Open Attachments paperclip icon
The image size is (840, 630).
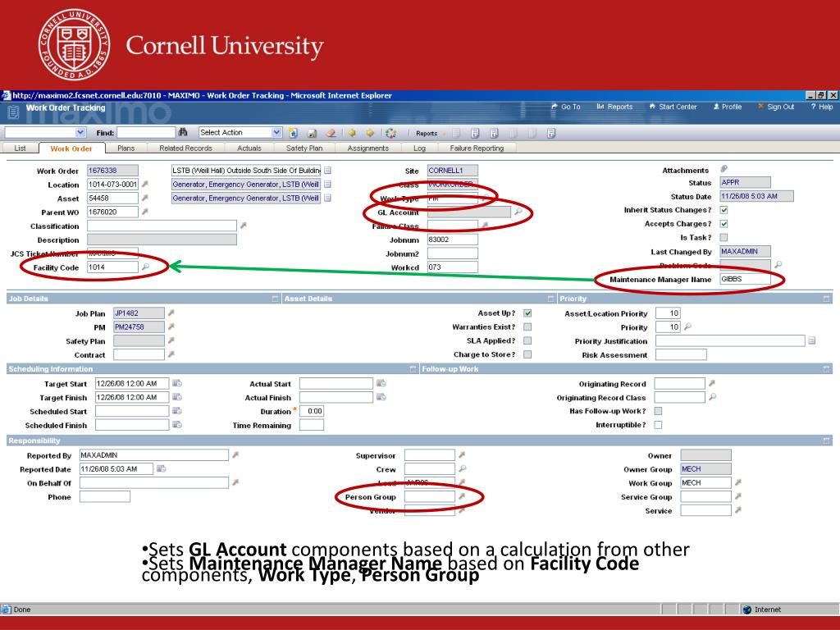pos(724,169)
